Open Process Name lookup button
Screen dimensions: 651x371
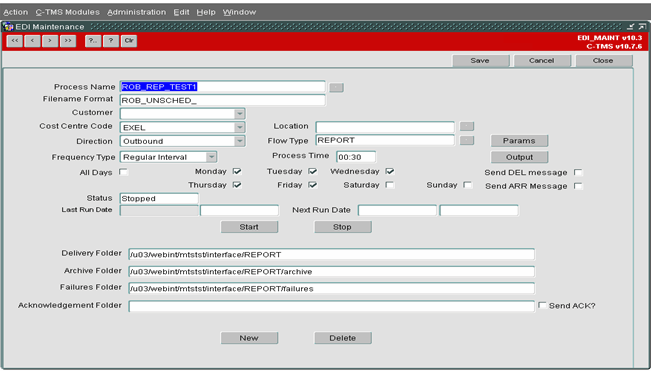336,88
